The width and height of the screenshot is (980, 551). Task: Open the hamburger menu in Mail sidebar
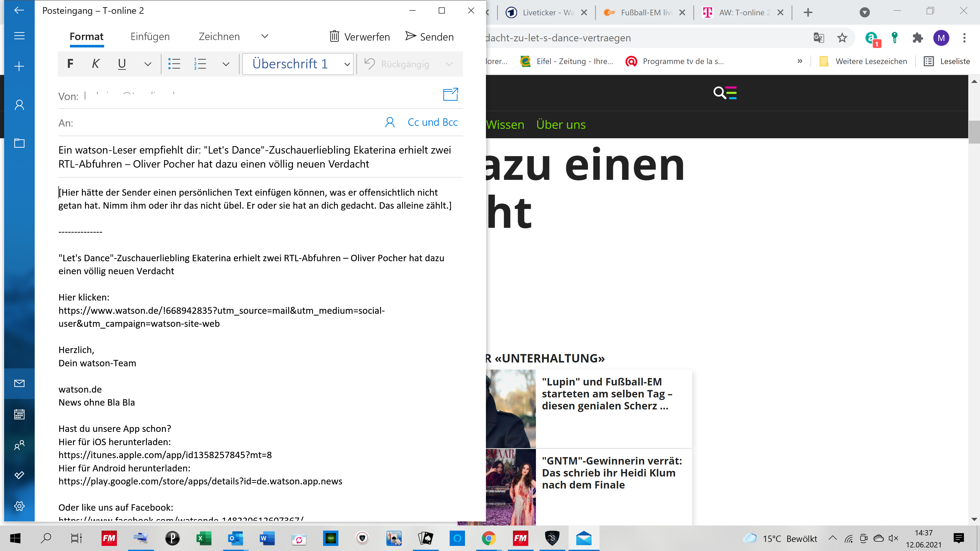pos(19,36)
